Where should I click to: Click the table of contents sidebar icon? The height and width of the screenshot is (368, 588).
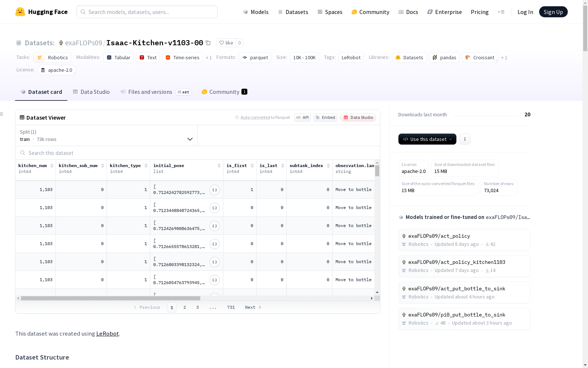click(x=1, y=114)
